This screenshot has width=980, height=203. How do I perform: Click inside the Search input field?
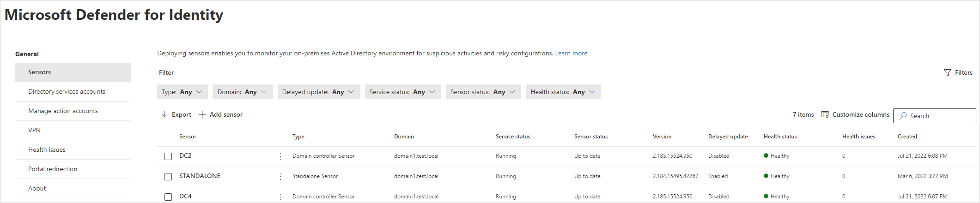[935, 116]
